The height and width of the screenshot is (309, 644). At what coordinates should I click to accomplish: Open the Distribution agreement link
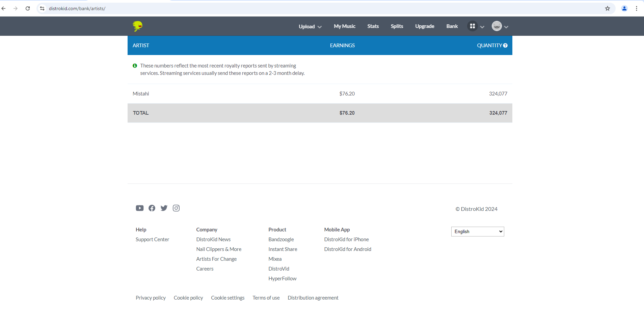[x=313, y=298]
